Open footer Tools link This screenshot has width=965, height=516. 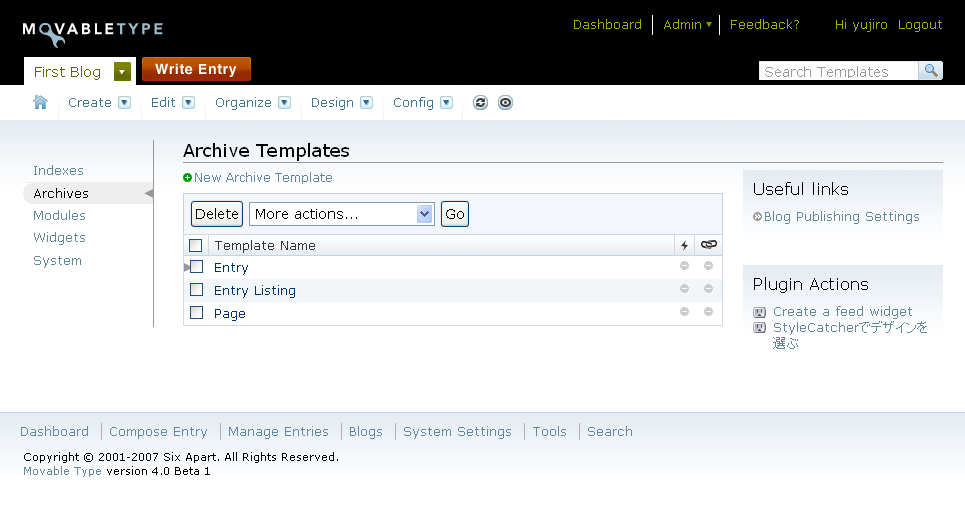coord(550,432)
